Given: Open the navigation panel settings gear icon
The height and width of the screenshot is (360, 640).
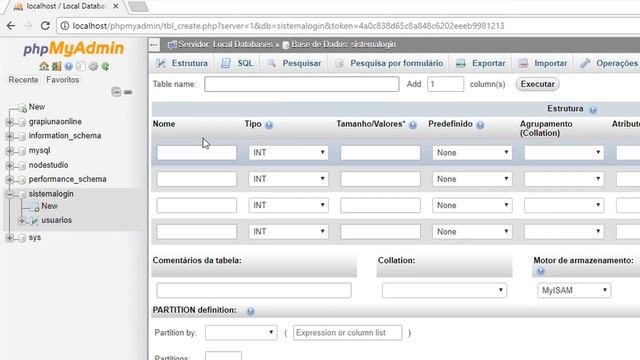Looking at the screenshot, I should (93, 66).
